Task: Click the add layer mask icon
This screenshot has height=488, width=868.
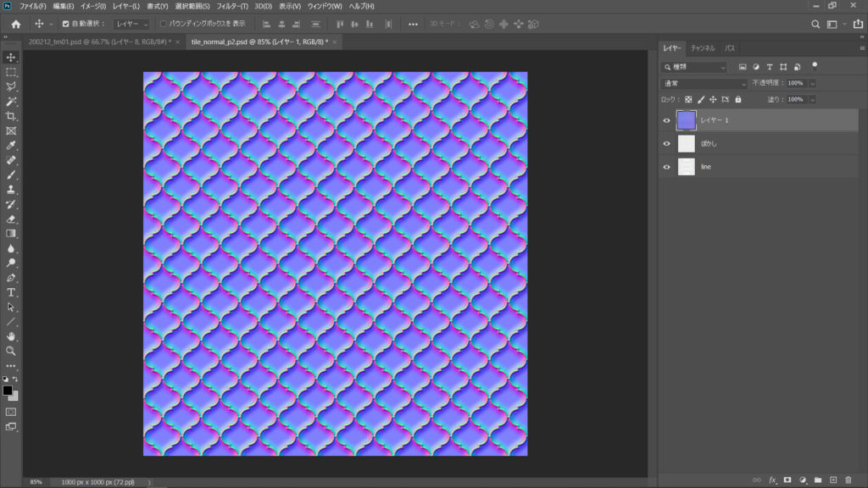Action: click(x=787, y=480)
